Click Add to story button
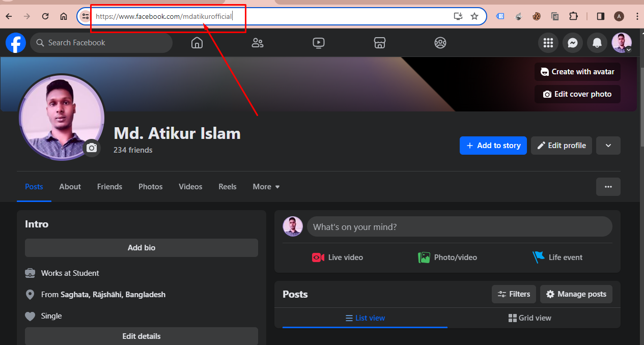Screen dimensions: 644x345 493,146
